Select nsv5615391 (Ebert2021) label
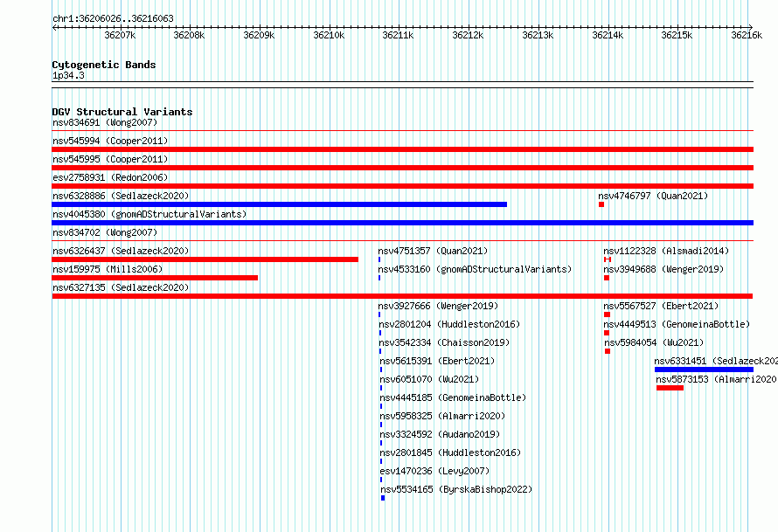 437,361
